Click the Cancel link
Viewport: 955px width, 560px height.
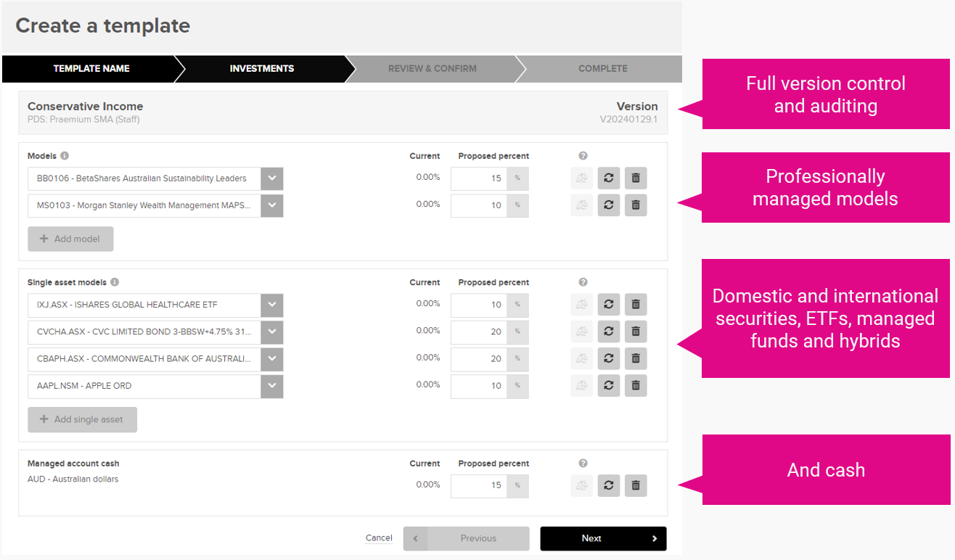pos(379,538)
